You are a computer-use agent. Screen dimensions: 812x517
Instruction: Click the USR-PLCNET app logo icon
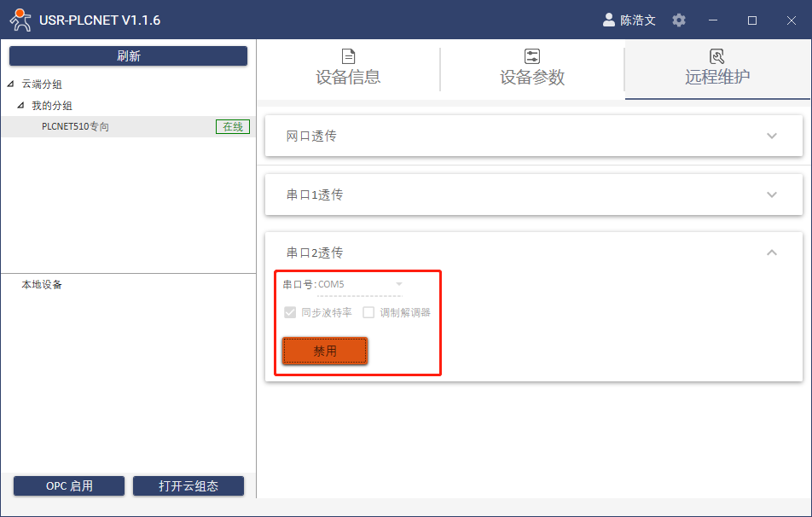[20, 20]
